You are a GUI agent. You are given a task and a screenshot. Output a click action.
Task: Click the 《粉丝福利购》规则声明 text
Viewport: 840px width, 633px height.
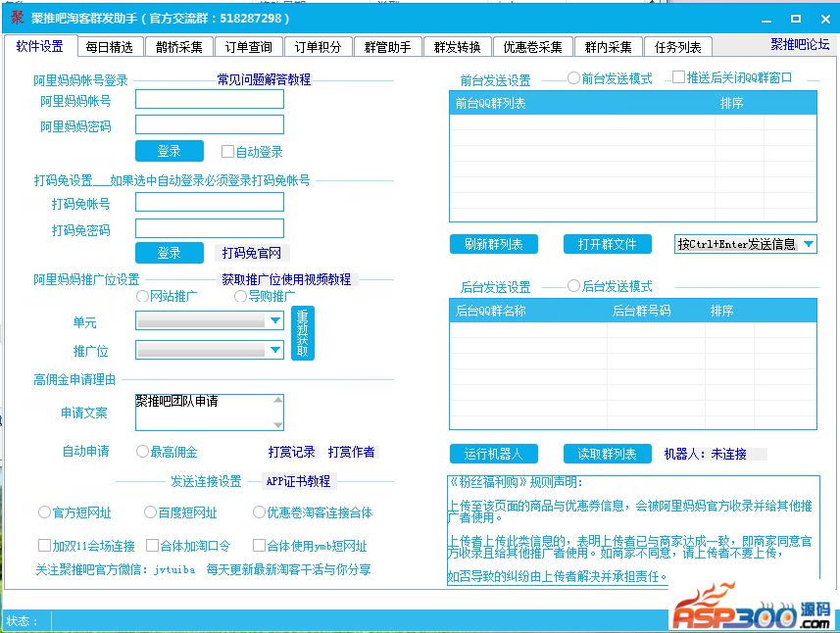(515, 482)
